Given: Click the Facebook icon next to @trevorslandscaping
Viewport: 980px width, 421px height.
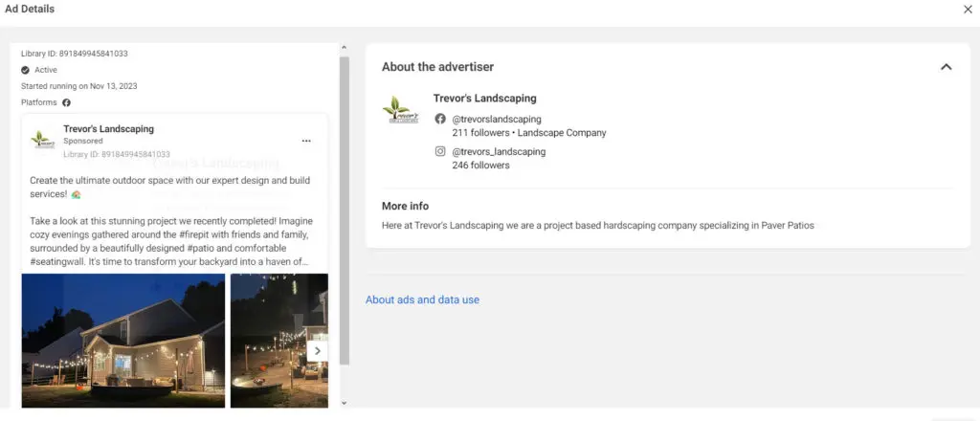Looking at the screenshot, I should point(440,119).
